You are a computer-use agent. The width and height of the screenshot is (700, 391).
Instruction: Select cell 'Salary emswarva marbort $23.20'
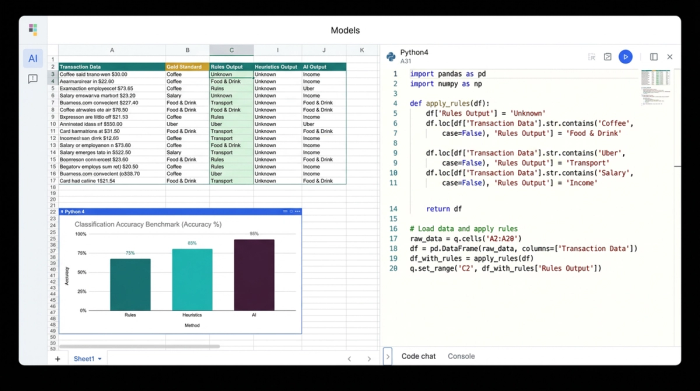coord(112,96)
